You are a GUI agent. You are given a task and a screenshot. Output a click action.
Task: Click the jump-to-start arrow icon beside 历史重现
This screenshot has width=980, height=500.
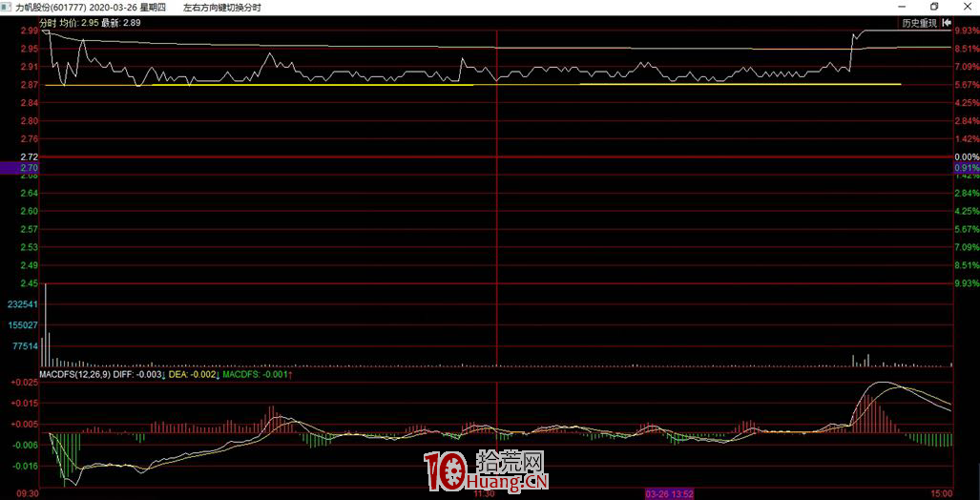click(x=946, y=23)
